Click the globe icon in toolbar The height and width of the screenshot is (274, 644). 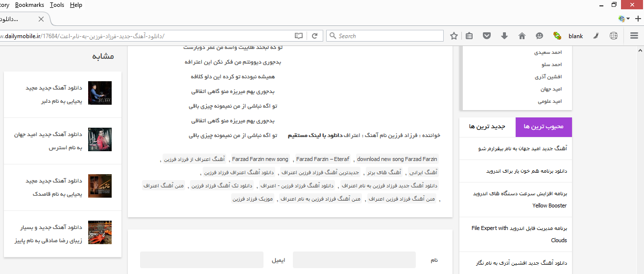[614, 36]
